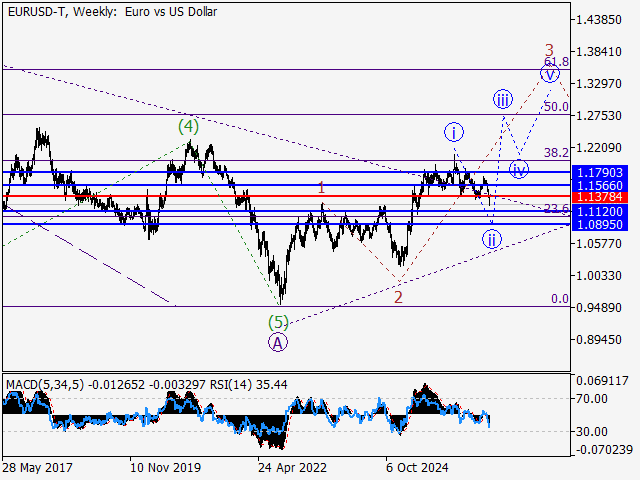
Task: Click the circled blue v wave marker
Action: (x=550, y=74)
